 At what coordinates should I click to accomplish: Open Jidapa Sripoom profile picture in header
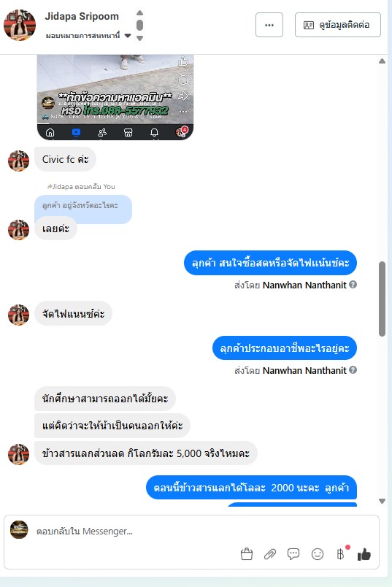coord(20,25)
